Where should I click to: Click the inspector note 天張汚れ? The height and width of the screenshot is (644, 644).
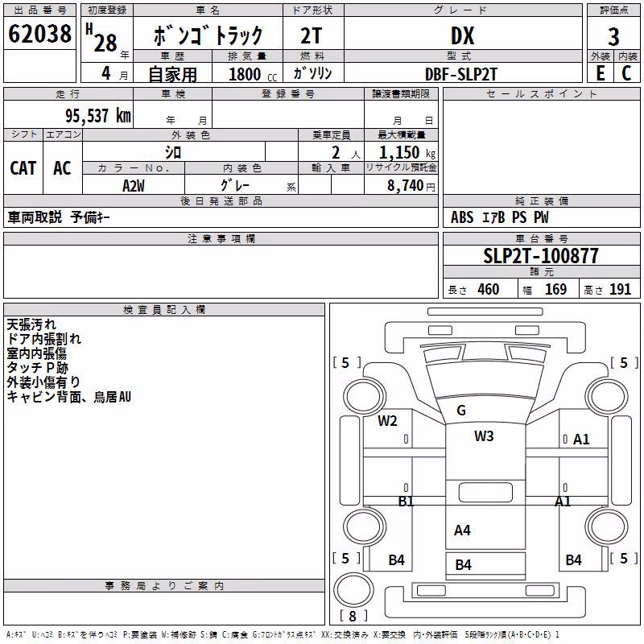(31, 324)
